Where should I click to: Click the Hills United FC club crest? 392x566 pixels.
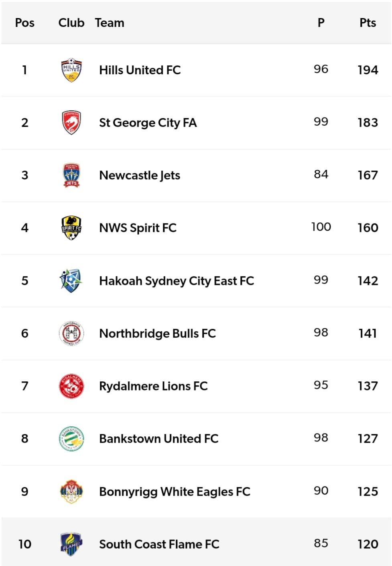(71, 70)
